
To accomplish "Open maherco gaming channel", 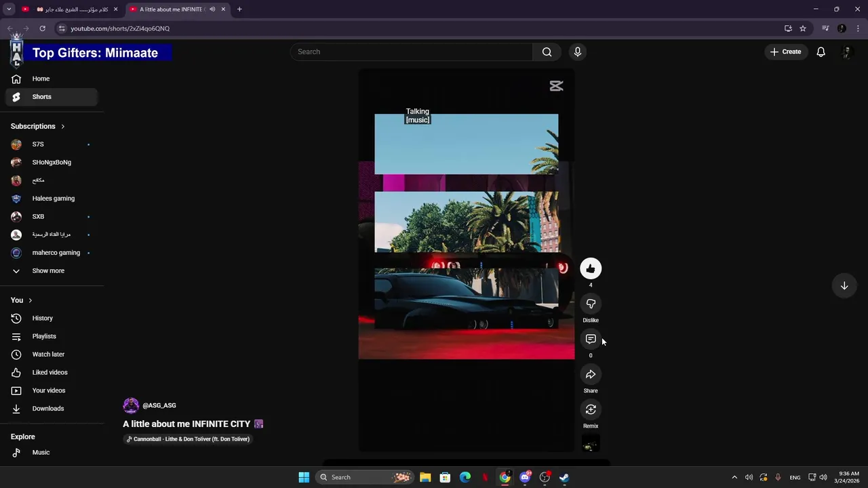I will point(52,253).
